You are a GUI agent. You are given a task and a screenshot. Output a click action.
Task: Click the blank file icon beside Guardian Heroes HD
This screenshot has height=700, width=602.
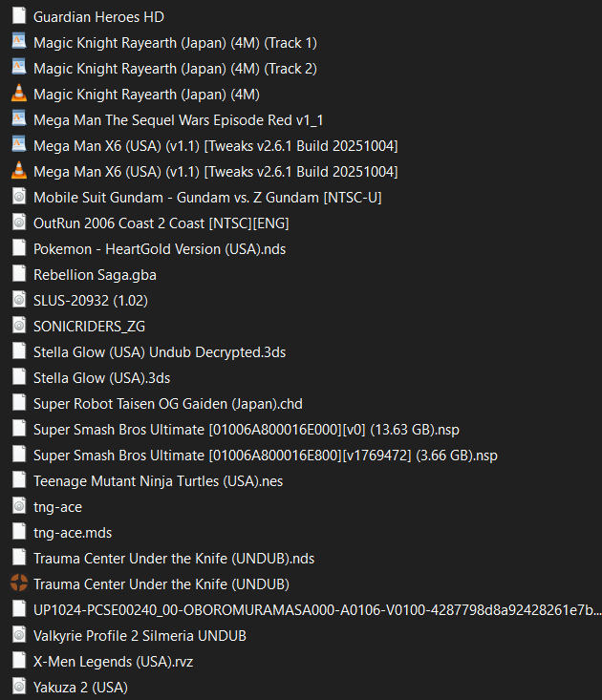click(19, 15)
